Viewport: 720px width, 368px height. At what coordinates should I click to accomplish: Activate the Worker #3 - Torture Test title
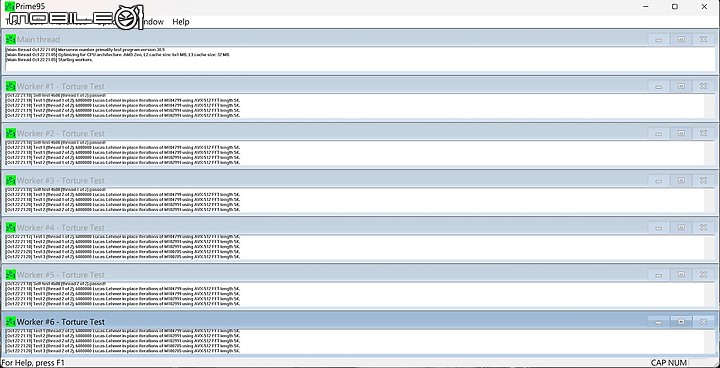[61, 181]
